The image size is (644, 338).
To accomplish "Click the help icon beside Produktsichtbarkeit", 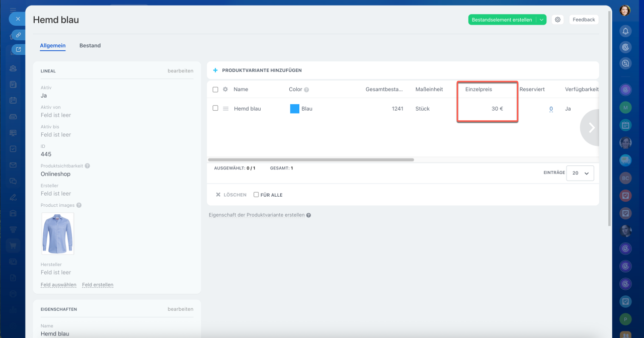I will [x=88, y=166].
